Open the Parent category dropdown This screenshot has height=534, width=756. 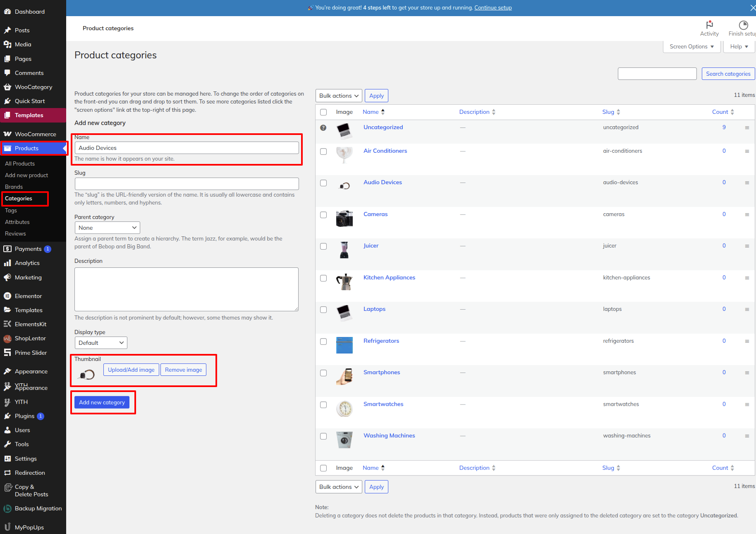click(107, 228)
